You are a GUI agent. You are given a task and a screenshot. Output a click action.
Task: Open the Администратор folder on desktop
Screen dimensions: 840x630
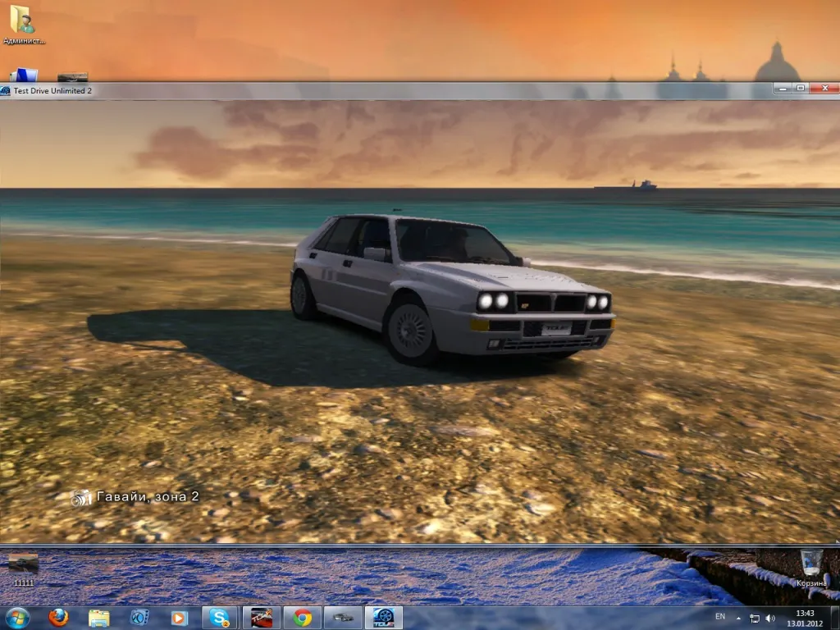[x=23, y=24]
